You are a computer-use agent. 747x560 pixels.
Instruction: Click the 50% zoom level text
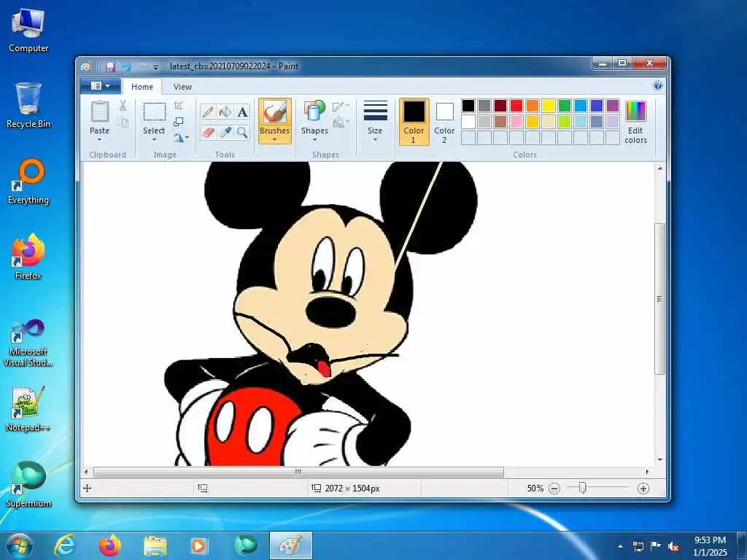click(535, 489)
